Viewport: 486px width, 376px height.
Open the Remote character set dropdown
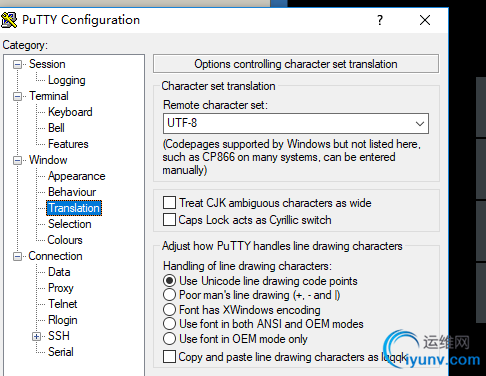[x=420, y=124]
